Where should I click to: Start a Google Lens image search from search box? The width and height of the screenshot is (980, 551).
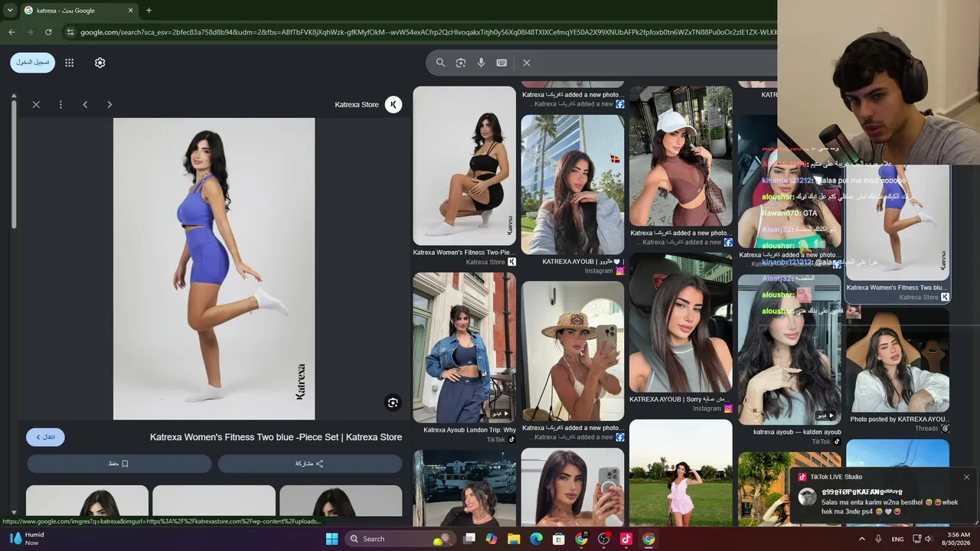pyautogui.click(x=461, y=63)
